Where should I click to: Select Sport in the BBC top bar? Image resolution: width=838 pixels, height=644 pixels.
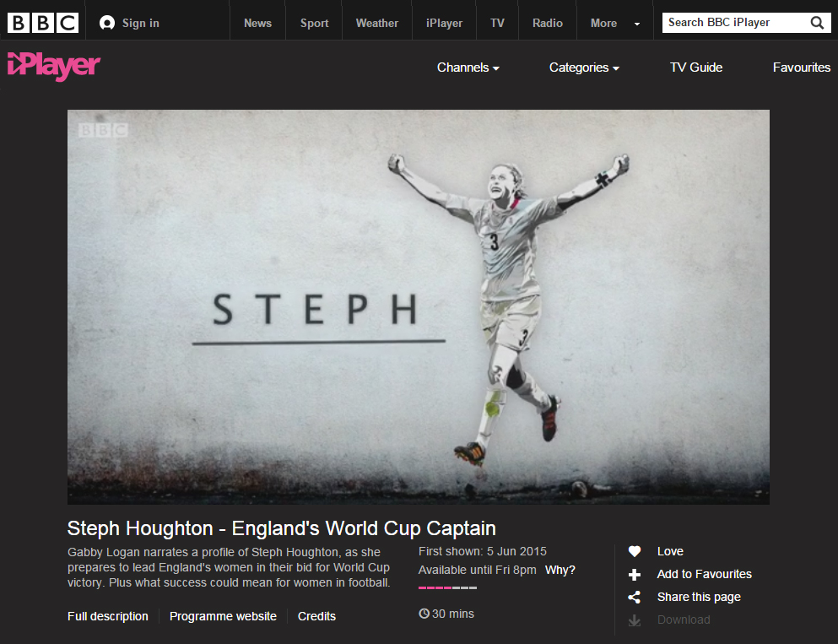(x=314, y=23)
